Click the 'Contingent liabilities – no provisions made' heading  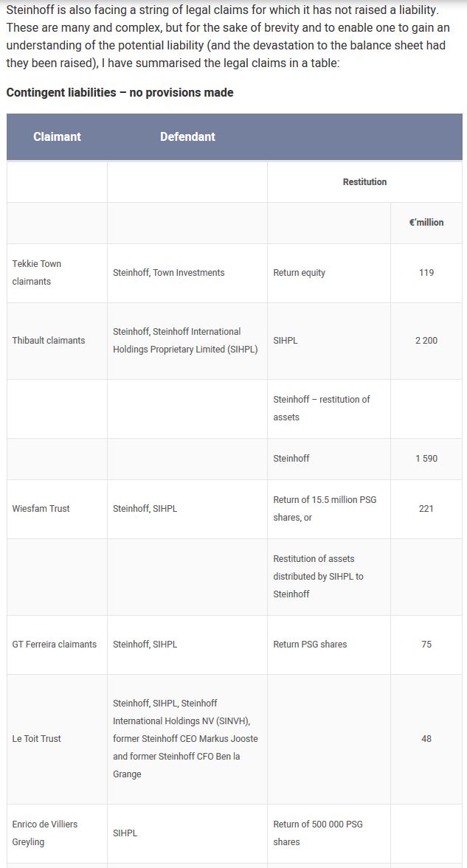[120, 93]
